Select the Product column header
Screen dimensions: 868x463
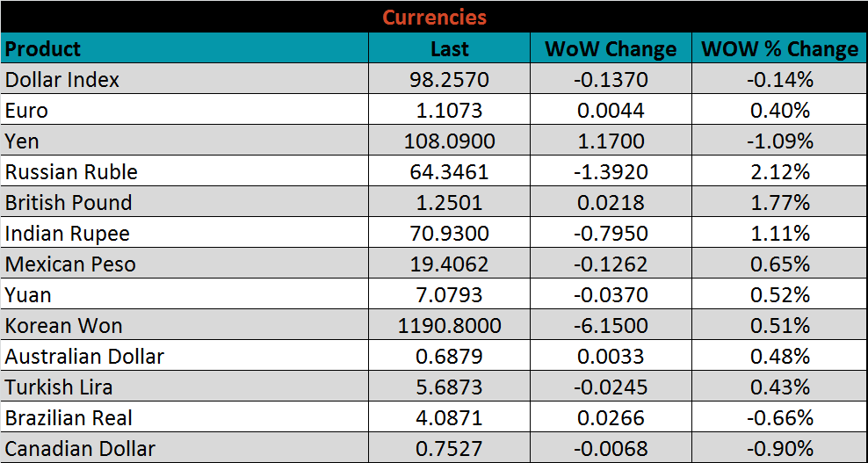[43, 48]
